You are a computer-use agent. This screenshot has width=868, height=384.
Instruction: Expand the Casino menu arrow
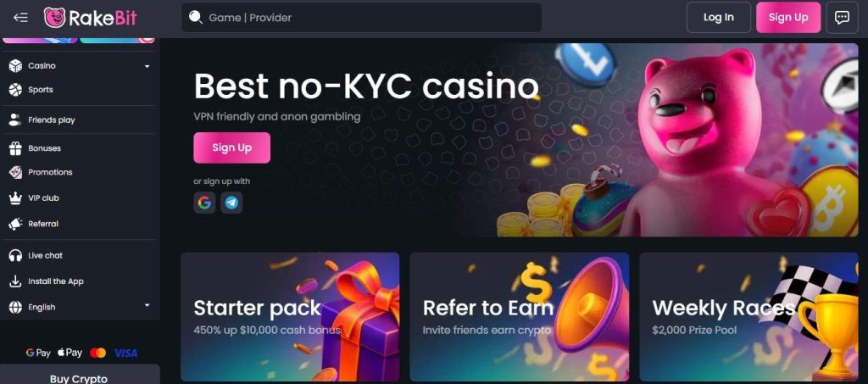tap(147, 66)
